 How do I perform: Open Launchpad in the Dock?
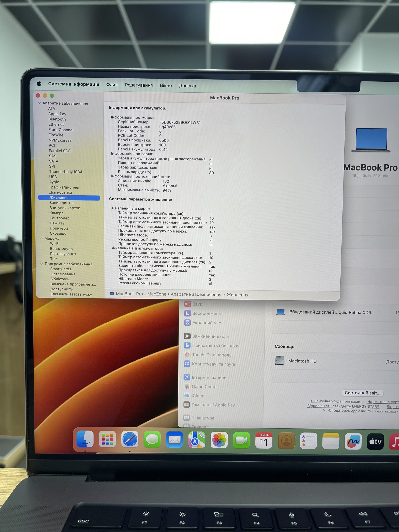(107, 439)
